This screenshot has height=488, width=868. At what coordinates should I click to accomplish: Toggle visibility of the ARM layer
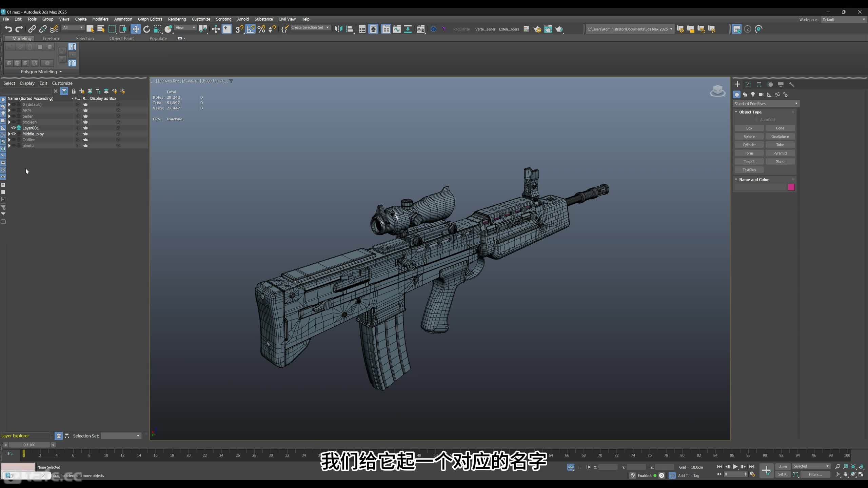coord(14,110)
